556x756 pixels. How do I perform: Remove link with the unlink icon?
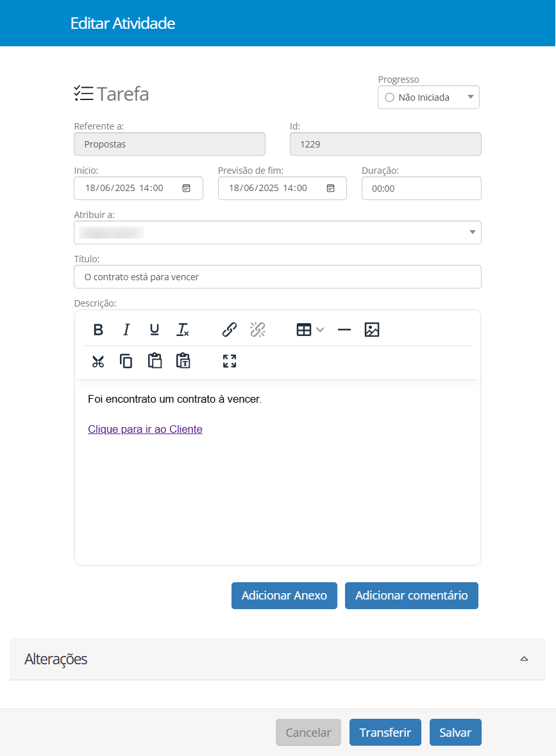tap(258, 330)
